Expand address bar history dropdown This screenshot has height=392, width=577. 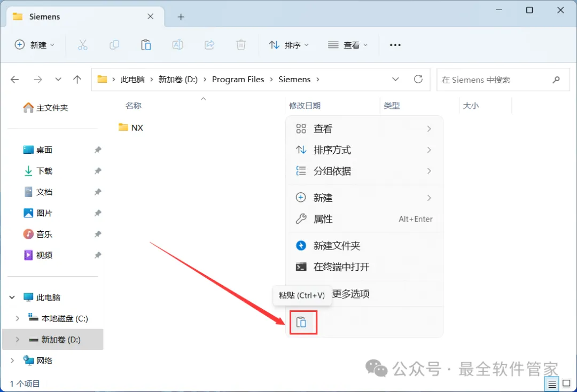[395, 79]
